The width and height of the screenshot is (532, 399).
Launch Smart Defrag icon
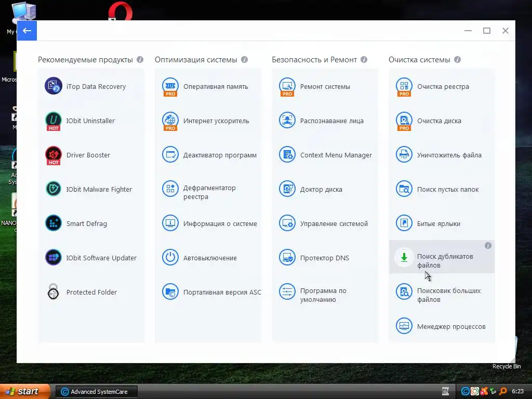click(x=54, y=223)
